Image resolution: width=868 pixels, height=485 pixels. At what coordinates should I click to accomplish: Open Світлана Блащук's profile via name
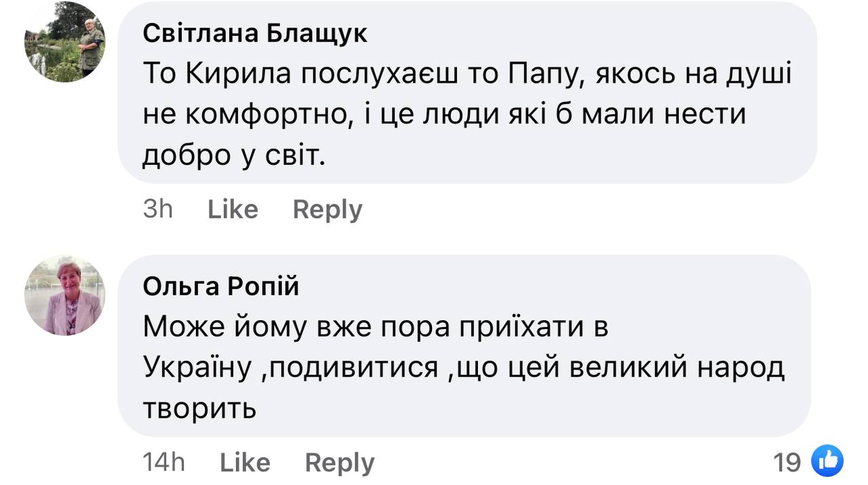(x=255, y=34)
